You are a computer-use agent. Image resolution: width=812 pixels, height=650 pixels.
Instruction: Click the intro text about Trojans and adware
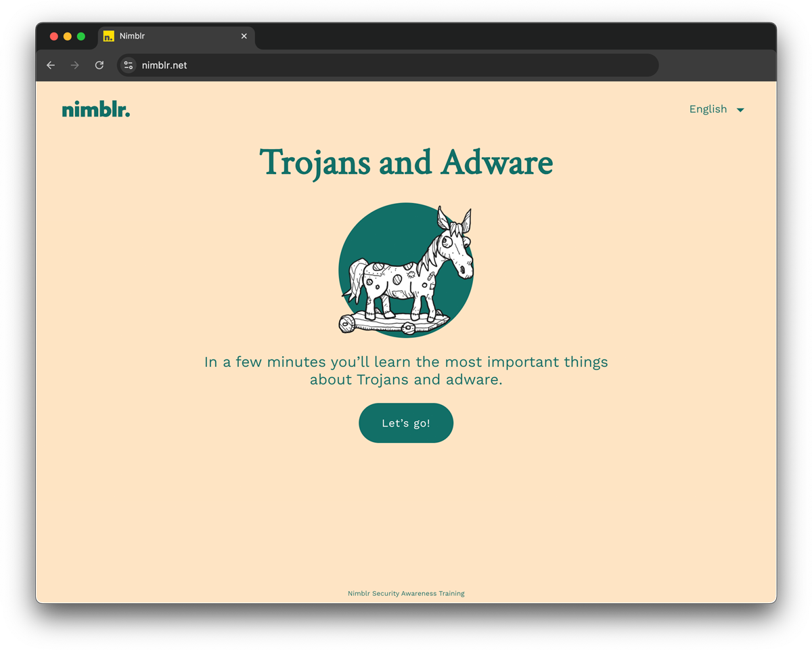point(406,370)
